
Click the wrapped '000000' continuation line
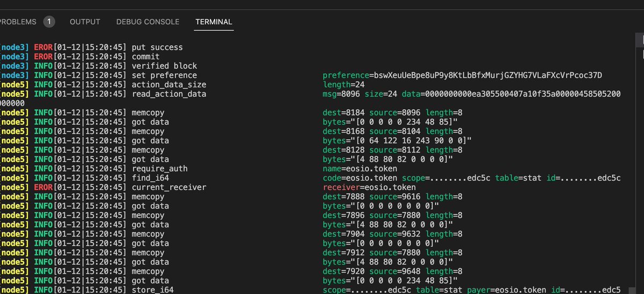coord(12,103)
